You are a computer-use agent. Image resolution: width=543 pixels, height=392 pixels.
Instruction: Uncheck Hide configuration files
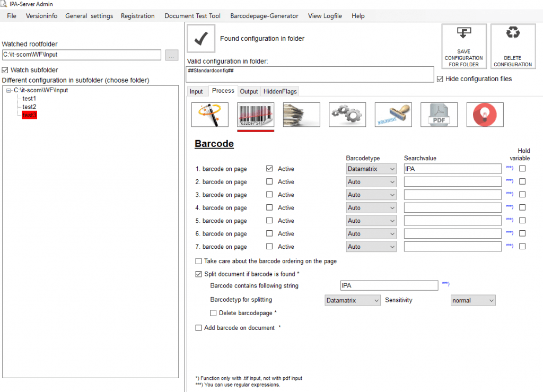point(440,79)
